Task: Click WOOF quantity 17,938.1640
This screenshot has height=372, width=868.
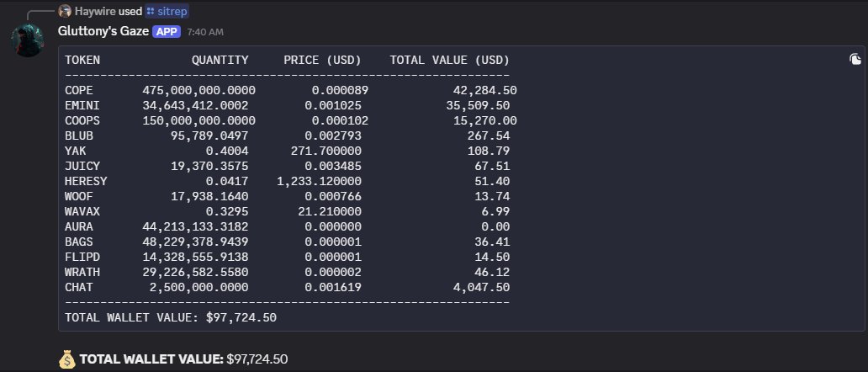Action: [x=209, y=196]
